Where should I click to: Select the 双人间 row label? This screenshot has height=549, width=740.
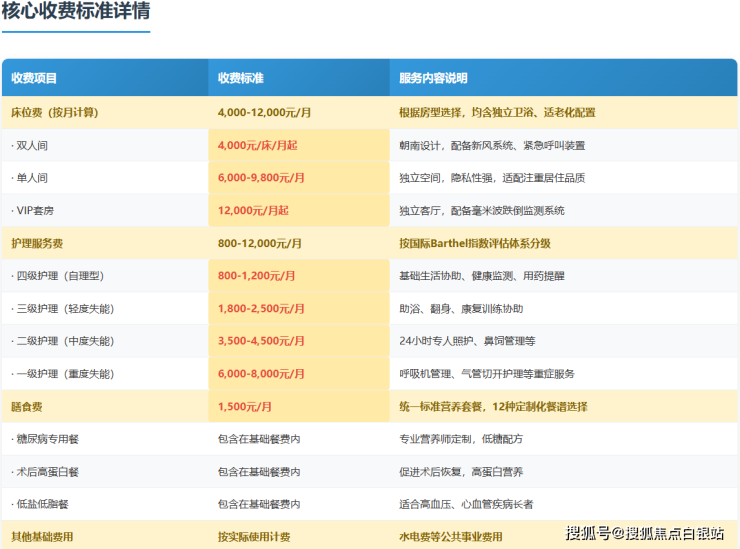click(x=30, y=145)
